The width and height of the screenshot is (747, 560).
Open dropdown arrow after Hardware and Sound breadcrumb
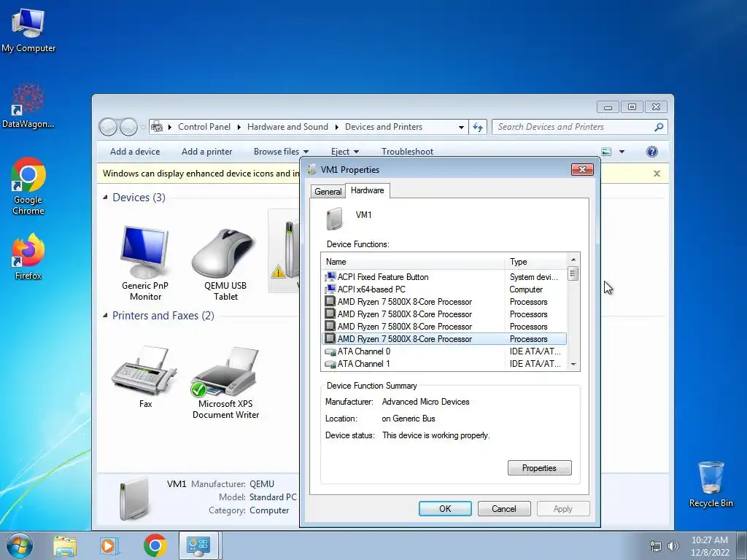337,127
